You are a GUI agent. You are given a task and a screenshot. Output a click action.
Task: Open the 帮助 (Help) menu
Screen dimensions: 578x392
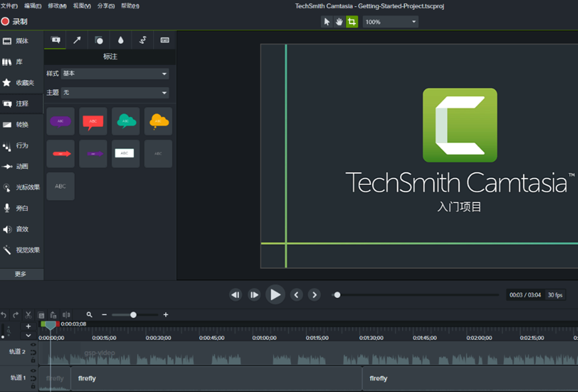click(x=130, y=6)
